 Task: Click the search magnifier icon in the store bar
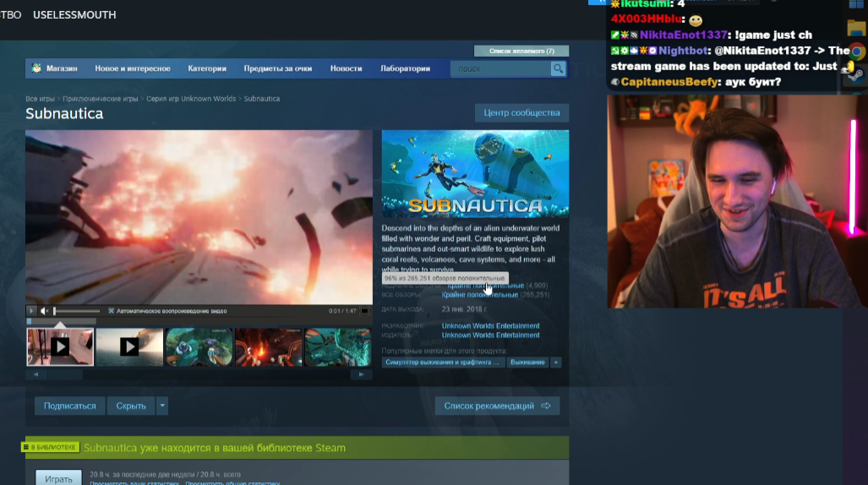coord(558,68)
